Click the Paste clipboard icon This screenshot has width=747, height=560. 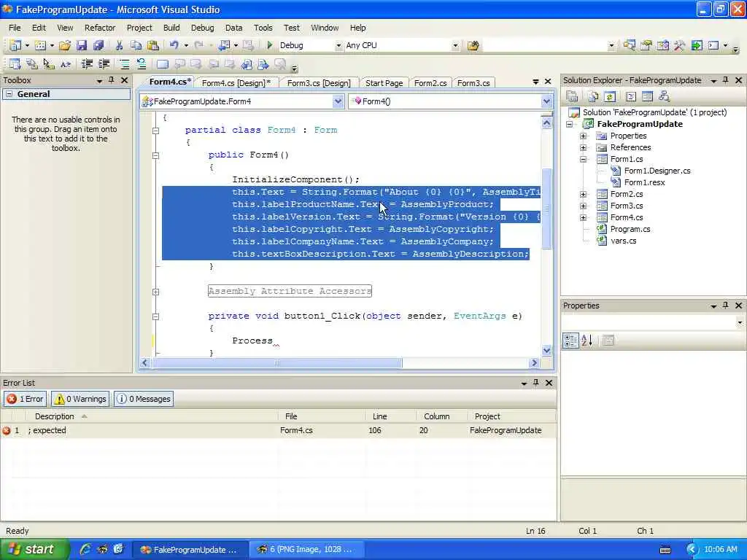click(x=153, y=45)
